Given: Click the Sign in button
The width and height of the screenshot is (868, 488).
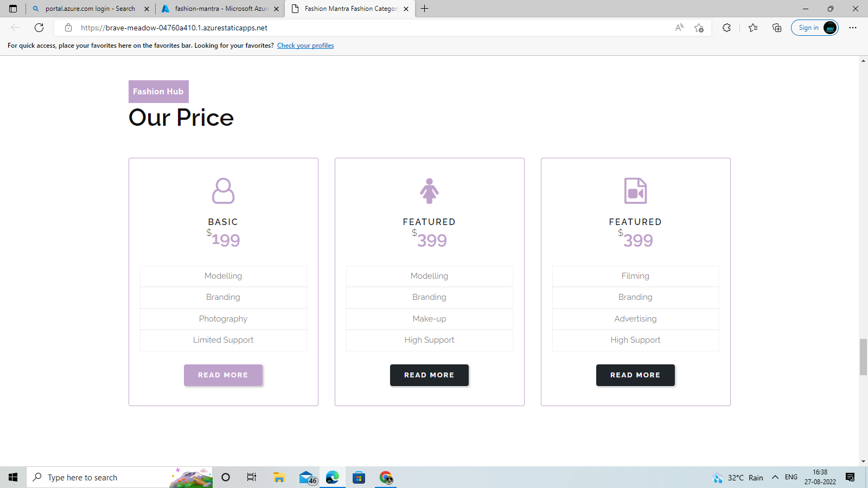Looking at the screenshot, I should [809, 27].
